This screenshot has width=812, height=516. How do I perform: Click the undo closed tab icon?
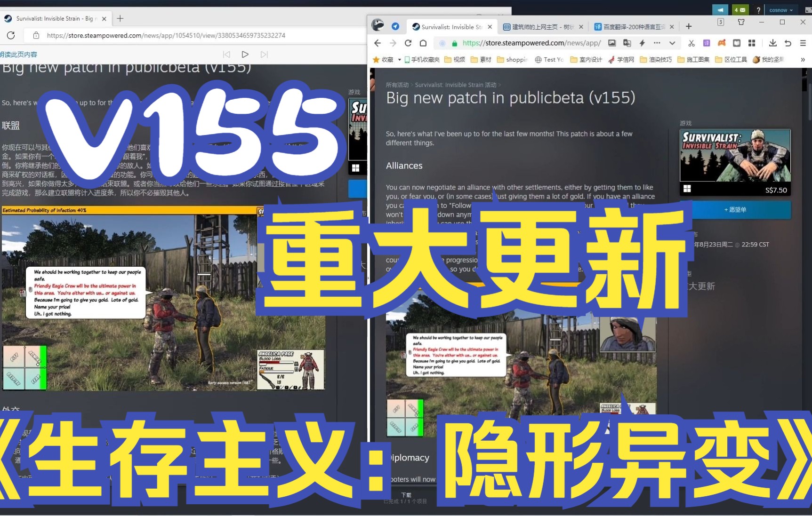[788, 43]
